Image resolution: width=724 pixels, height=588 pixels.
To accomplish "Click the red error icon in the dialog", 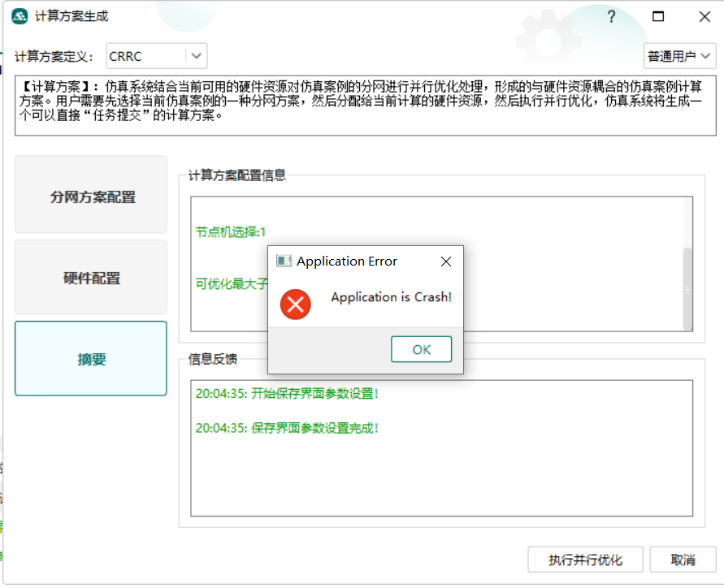I will click(295, 305).
